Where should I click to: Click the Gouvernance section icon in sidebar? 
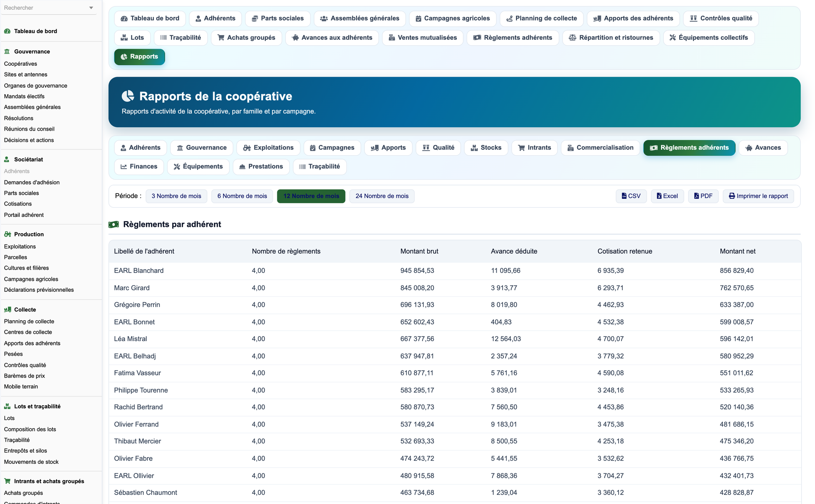7,51
